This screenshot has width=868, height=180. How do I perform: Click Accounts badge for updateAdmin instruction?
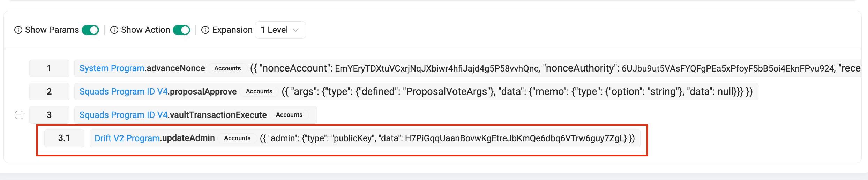237,138
